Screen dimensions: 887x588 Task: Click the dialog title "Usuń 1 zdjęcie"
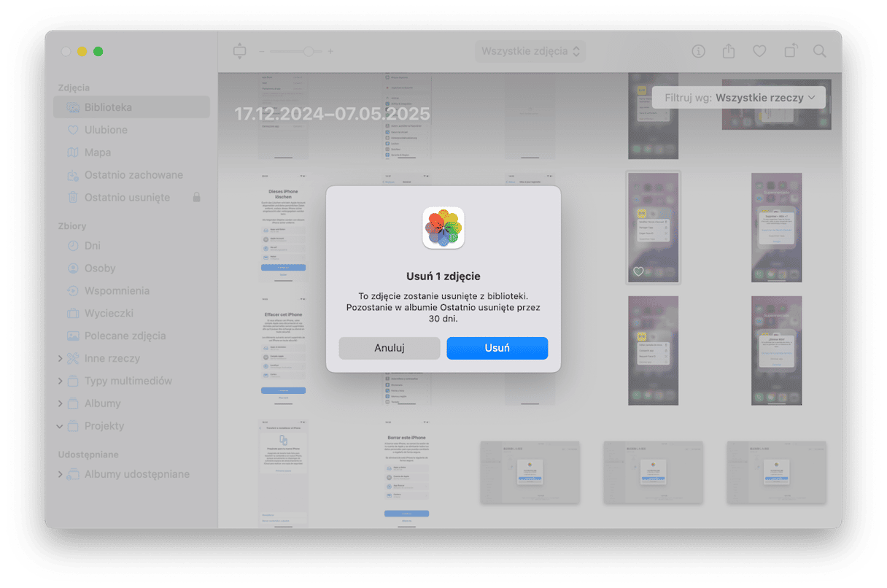point(443,276)
